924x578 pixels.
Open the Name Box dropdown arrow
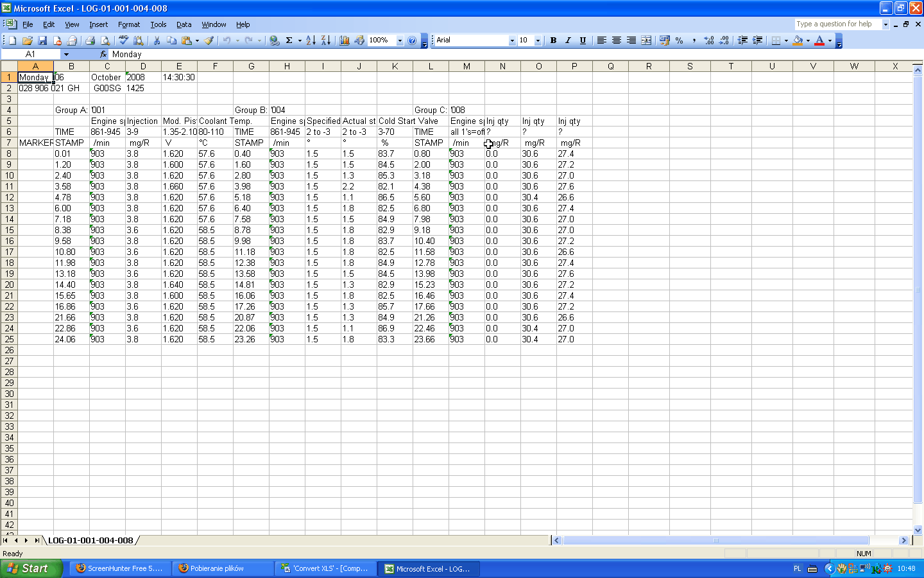click(x=66, y=55)
